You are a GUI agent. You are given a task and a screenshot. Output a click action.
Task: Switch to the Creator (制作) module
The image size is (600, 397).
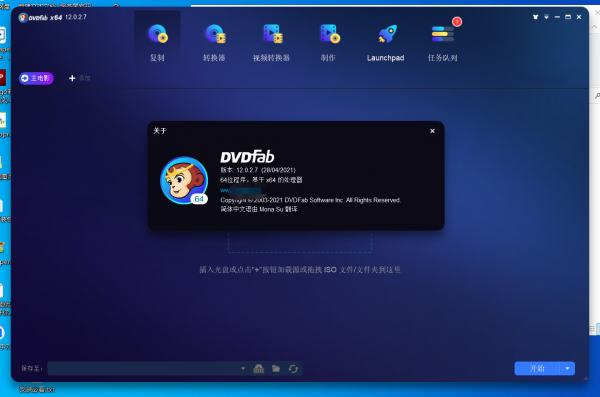click(x=329, y=34)
